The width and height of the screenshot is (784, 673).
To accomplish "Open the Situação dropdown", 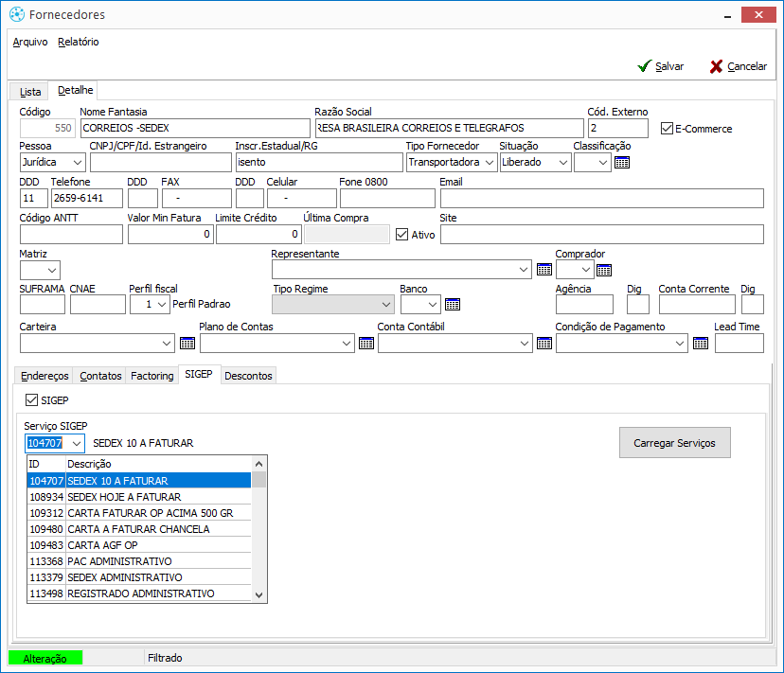I will 563,163.
